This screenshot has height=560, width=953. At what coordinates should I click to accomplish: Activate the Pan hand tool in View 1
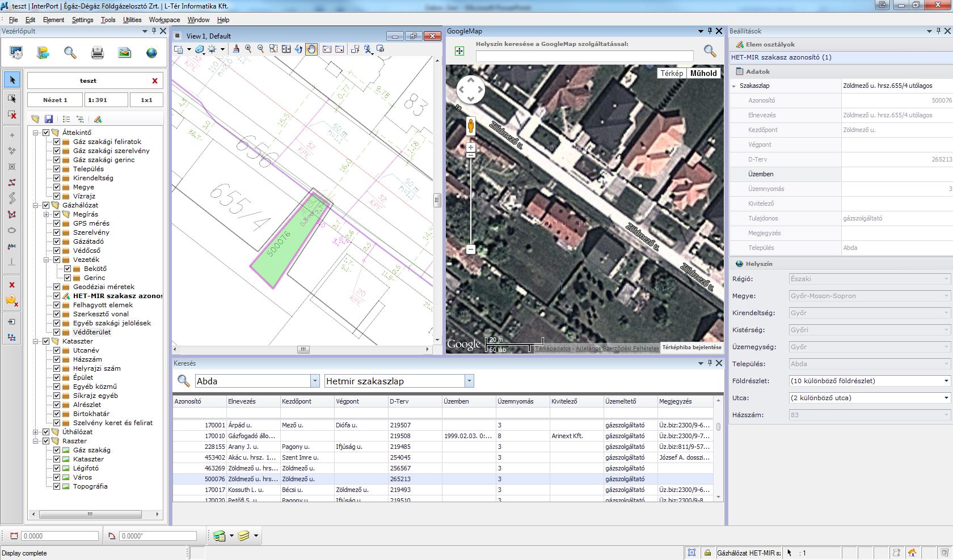311,49
